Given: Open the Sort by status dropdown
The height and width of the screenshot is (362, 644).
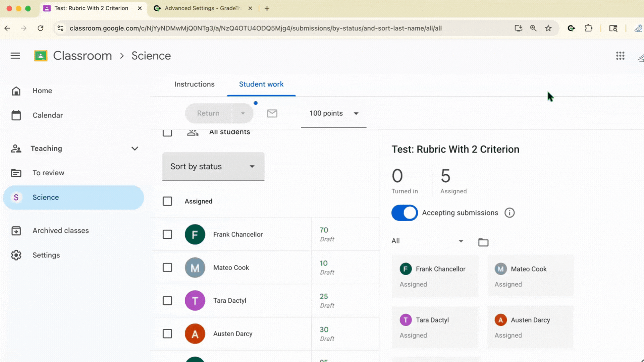Looking at the screenshot, I should pos(213,167).
